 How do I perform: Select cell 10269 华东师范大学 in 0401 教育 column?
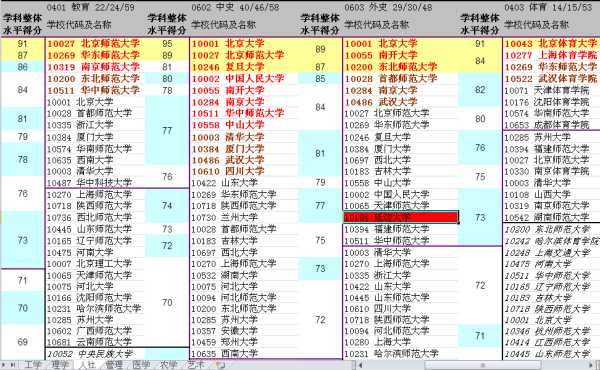tap(94, 55)
